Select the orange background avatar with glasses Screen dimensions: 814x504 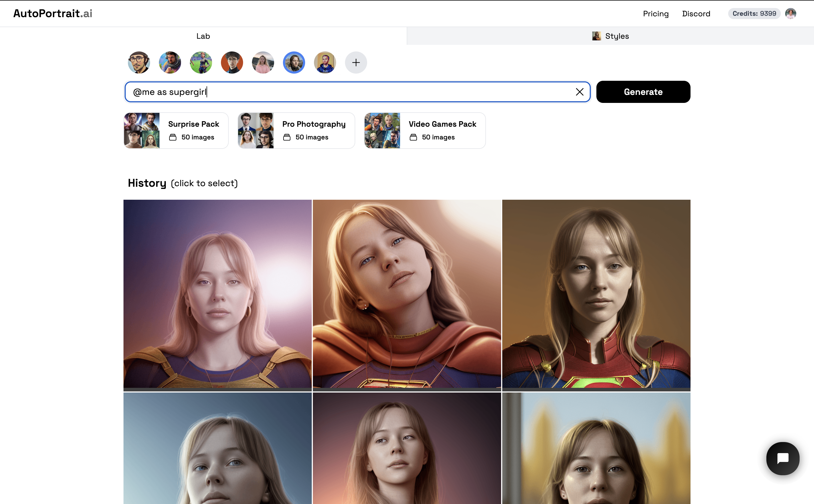232,62
